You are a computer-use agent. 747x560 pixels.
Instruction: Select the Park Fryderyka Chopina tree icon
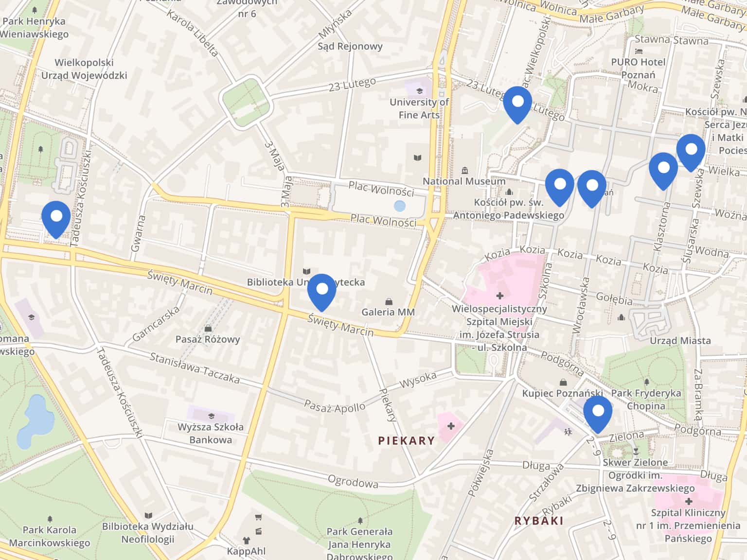tap(646, 382)
